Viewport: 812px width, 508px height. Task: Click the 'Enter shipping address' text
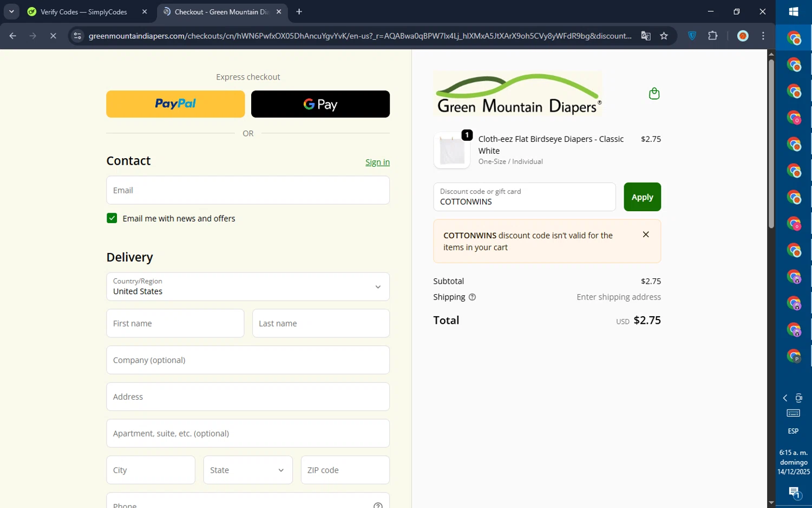pyautogui.click(x=619, y=297)
